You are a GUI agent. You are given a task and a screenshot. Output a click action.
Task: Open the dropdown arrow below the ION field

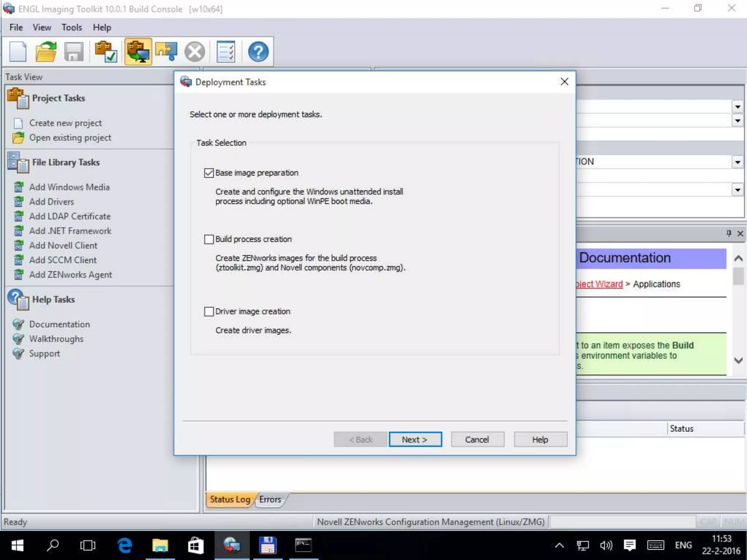pos(738,190)
